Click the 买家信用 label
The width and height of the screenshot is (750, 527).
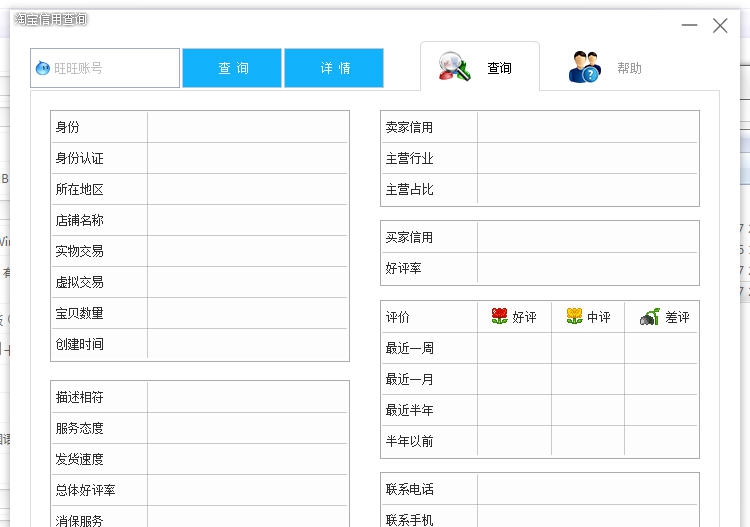point(409,237)
